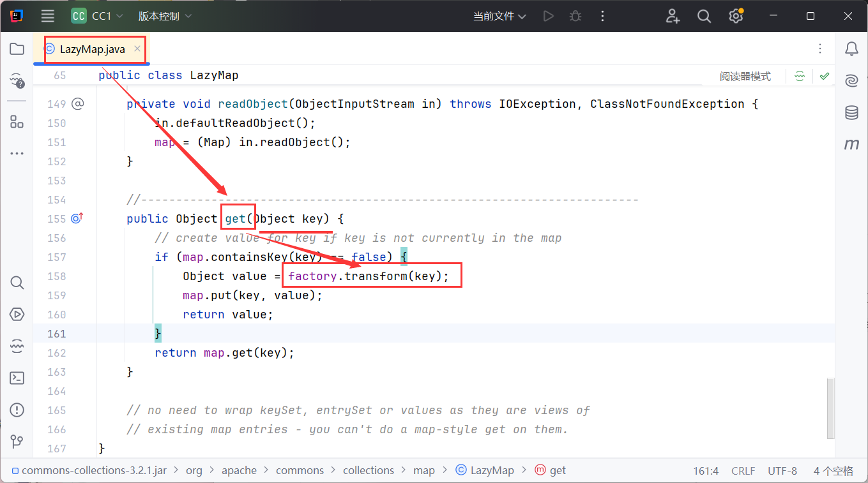Open the Database tool window

point(851,113)
